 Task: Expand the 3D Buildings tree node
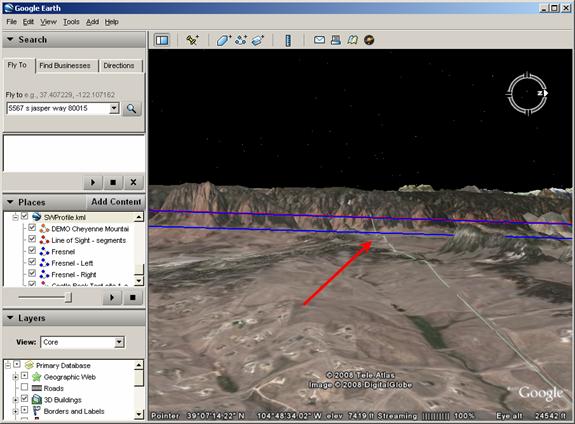(15, 399)
